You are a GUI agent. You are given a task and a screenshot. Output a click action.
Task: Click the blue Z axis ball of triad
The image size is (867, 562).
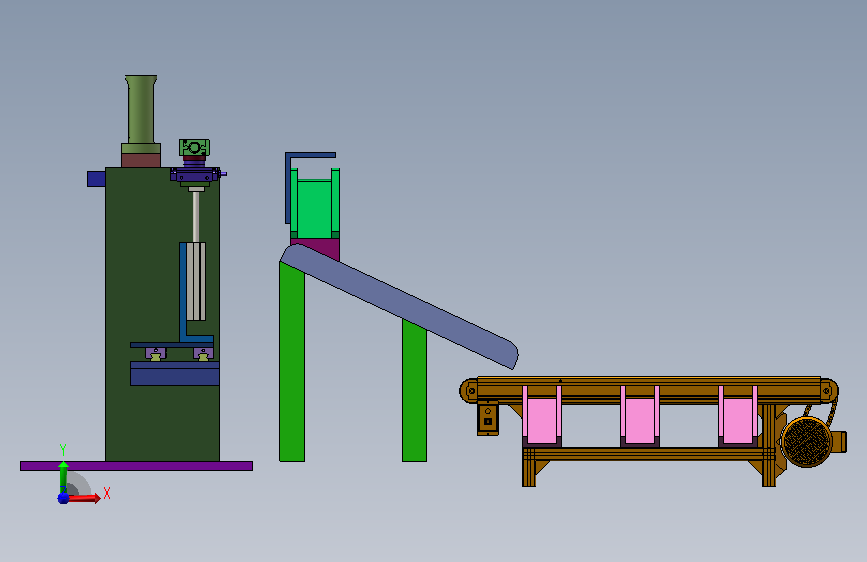click(63, 498)
